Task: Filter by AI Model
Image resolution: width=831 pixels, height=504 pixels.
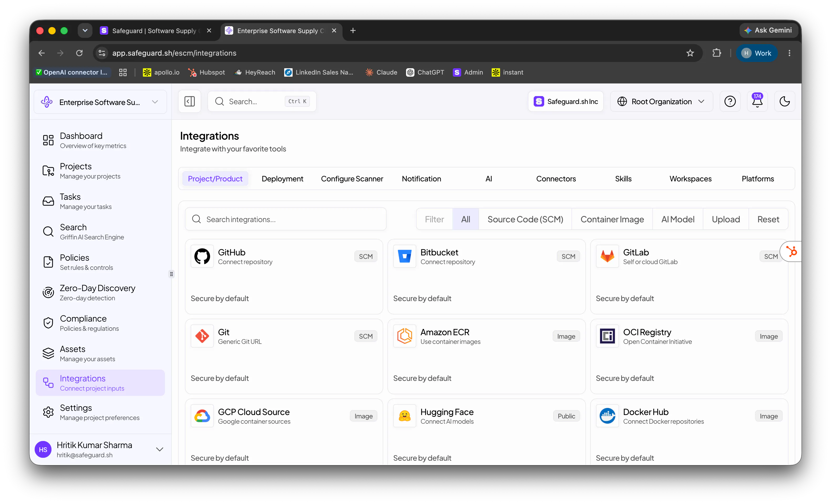Action: 678,219
